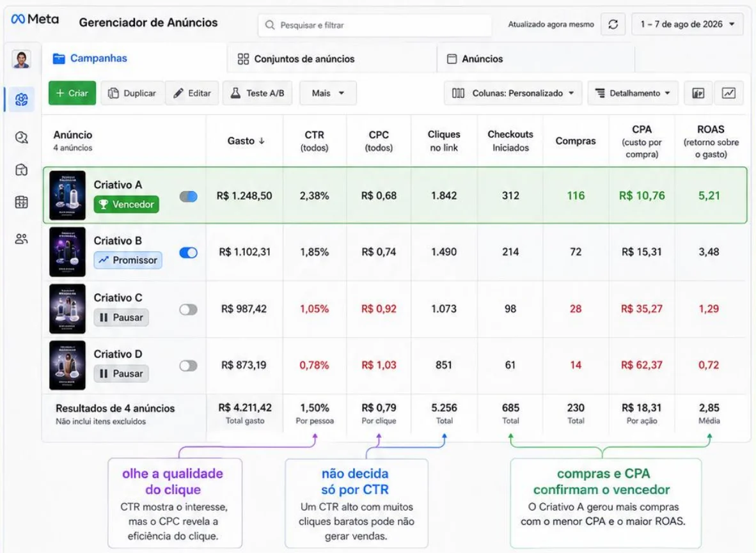Click the Teste A/B button

(x=258, y=93)
